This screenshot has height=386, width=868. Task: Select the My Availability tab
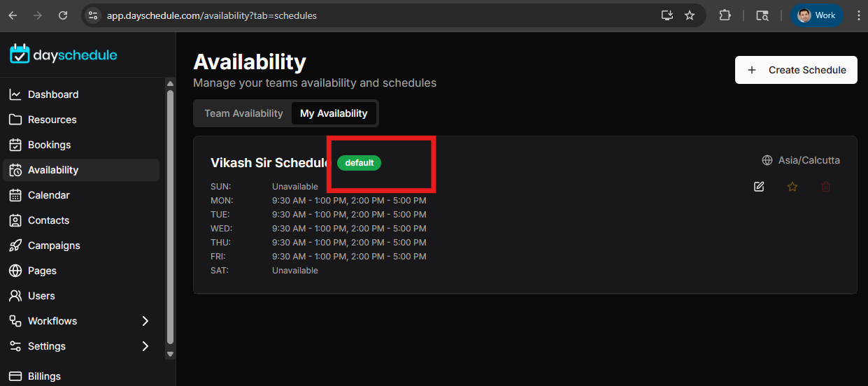click(334, 113)
